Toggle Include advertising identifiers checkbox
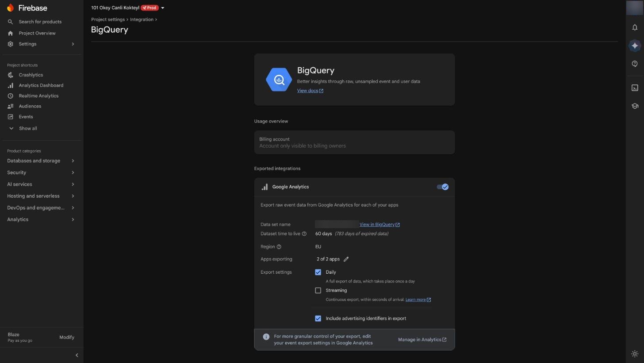644x363 pixels. point(318,318)
